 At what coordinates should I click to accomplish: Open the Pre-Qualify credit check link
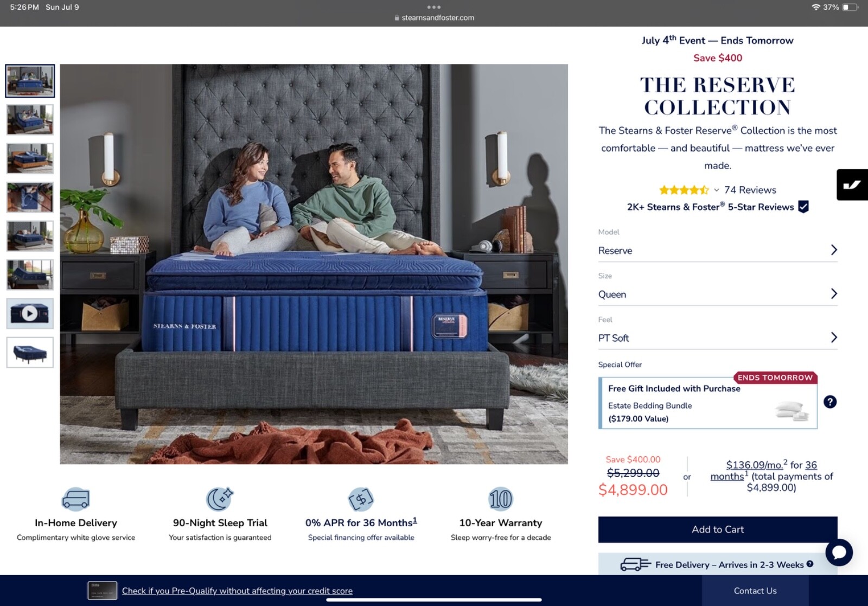[237, 591]
